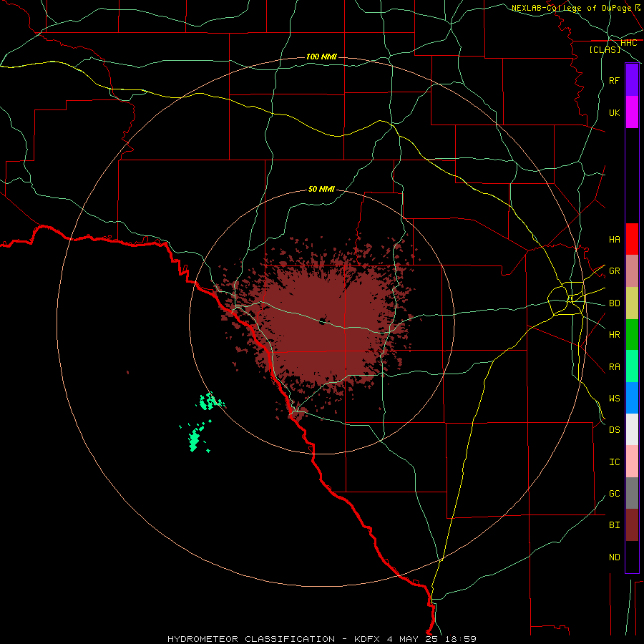Click the RF purple legend swatch
644x644 pixels.
(632, 80)
